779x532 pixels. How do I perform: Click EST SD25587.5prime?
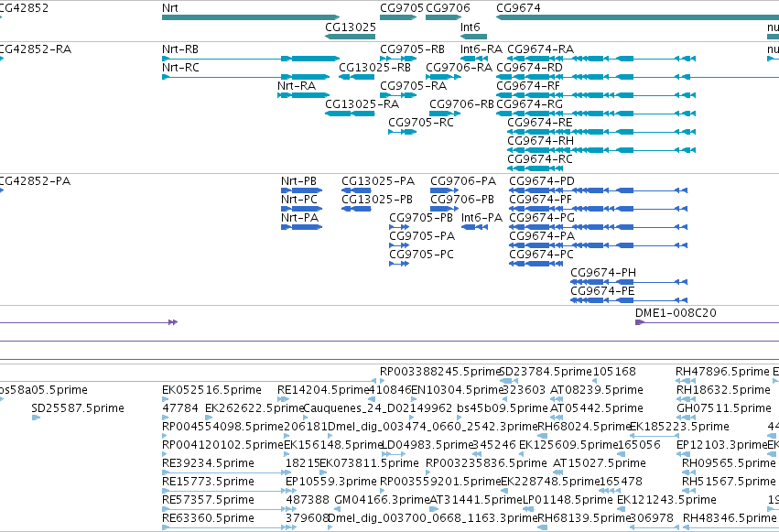(78, 408)
